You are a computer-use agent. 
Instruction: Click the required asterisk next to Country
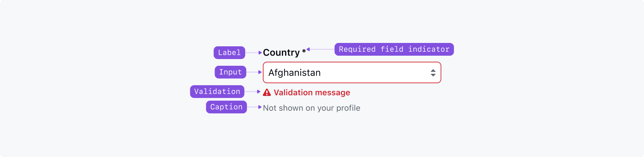point(304,52)
